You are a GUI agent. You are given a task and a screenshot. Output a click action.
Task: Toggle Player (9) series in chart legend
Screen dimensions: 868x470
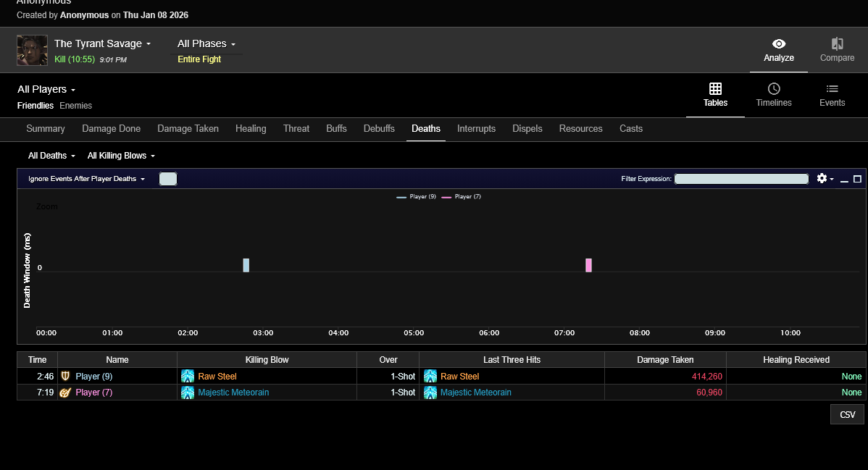[417, 196]
